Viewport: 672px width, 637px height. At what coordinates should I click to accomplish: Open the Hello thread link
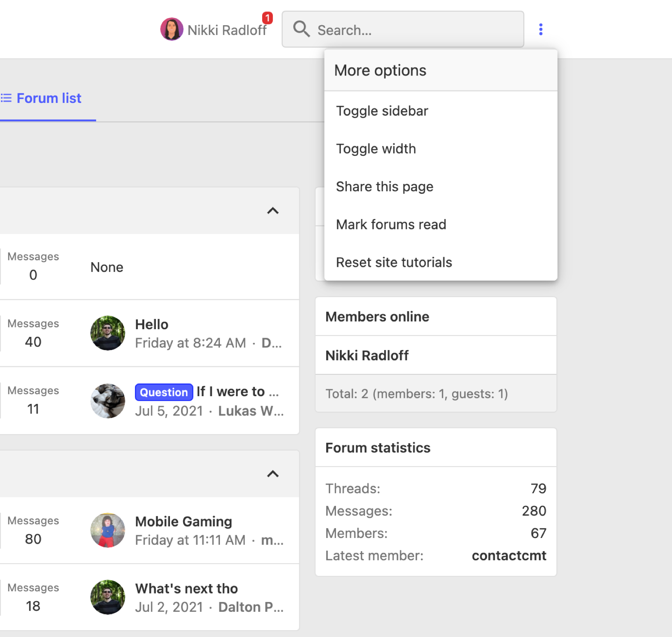[152, 324]
